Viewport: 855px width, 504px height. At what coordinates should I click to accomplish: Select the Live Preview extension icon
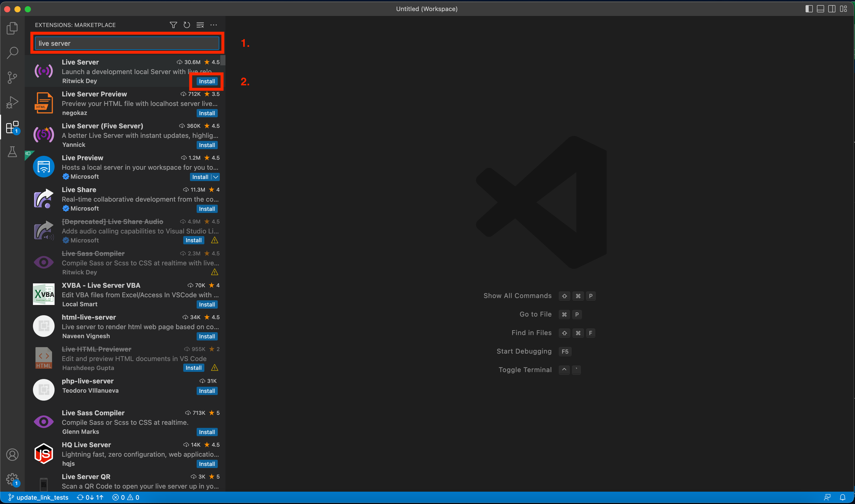(x=43, y=166)
